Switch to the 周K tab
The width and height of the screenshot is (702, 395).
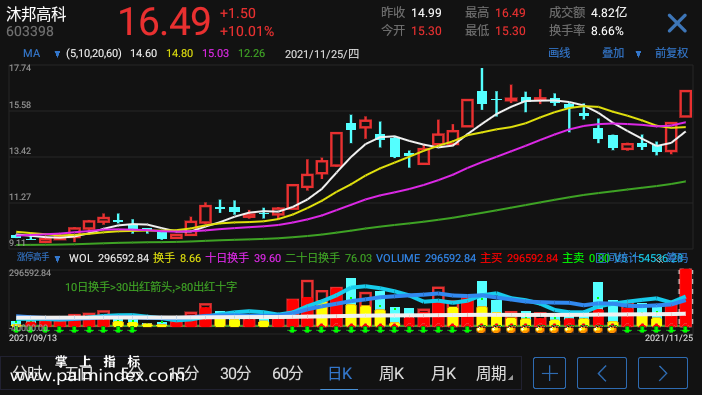point(391,373)
